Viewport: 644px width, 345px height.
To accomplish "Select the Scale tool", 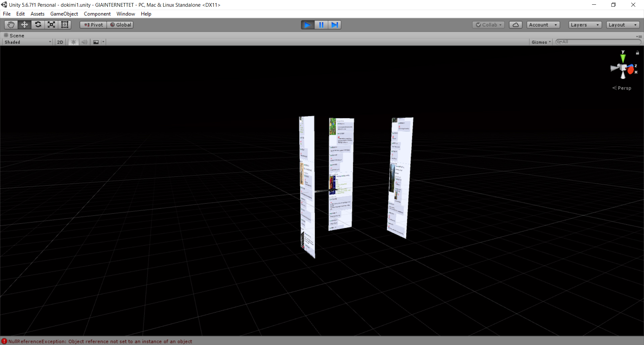I will click(51, 25).
